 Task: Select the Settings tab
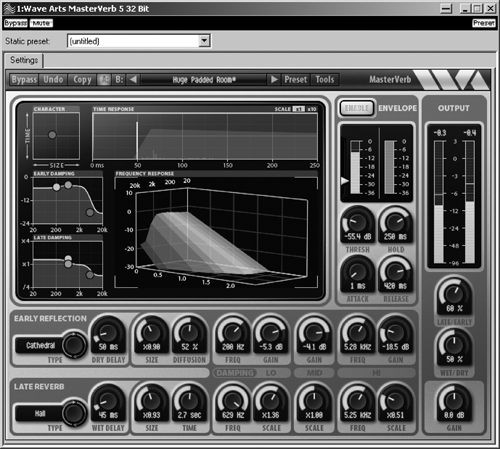[24, 60]
